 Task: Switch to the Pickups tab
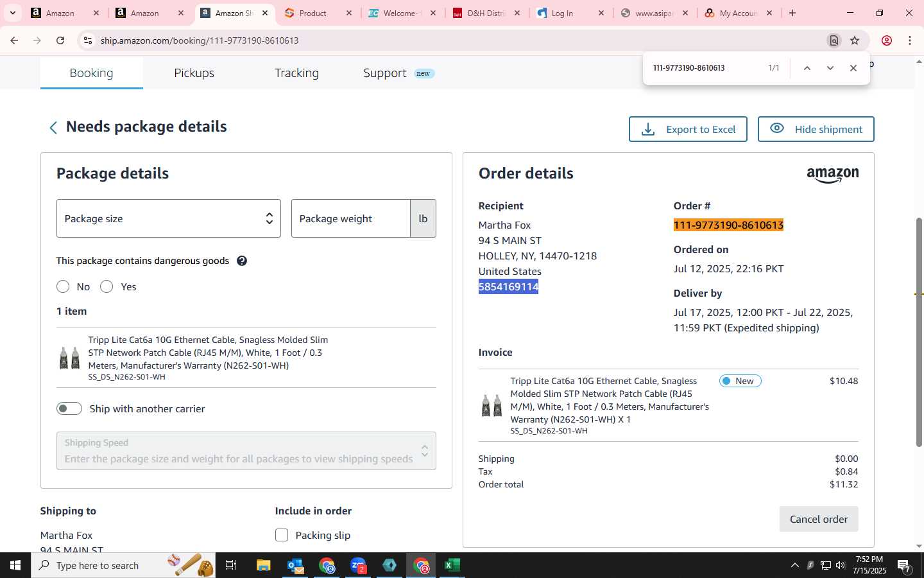click(194, 73)
